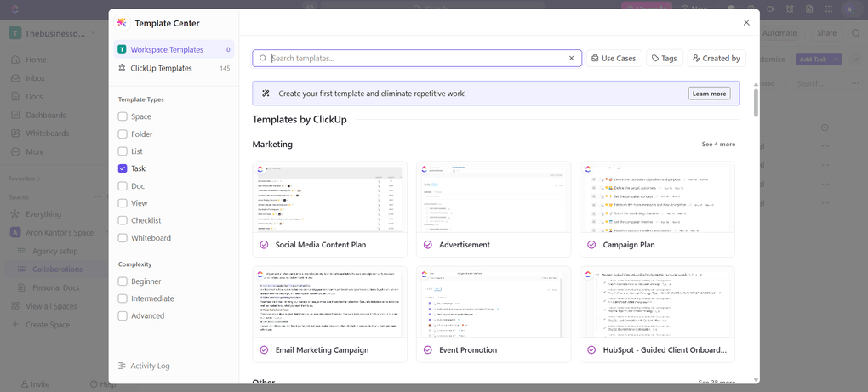Click the search icon beside the Share button
Image resolution: width=868 pixels, height=392 pixels.
856,33
